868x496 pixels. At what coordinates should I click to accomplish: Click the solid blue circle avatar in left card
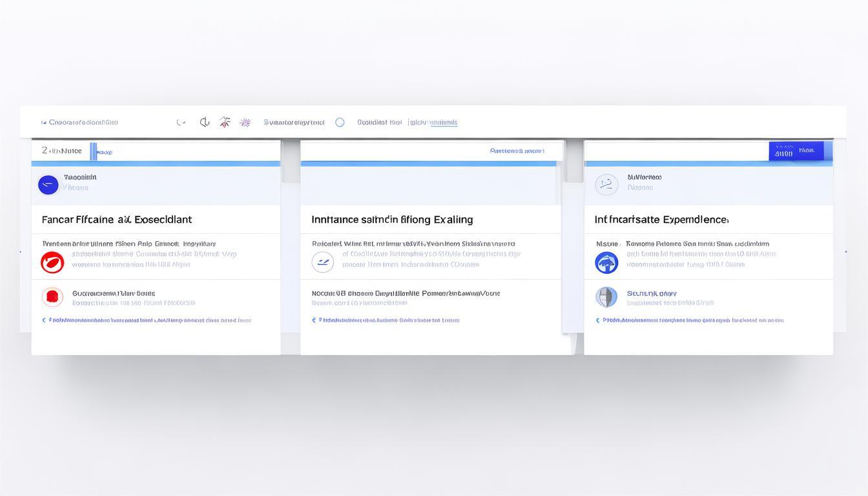point(48,185)
